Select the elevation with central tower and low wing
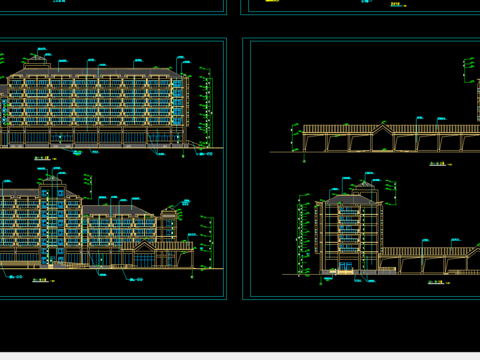This screenshot has height=360, width=480. (x=97, y=222)
